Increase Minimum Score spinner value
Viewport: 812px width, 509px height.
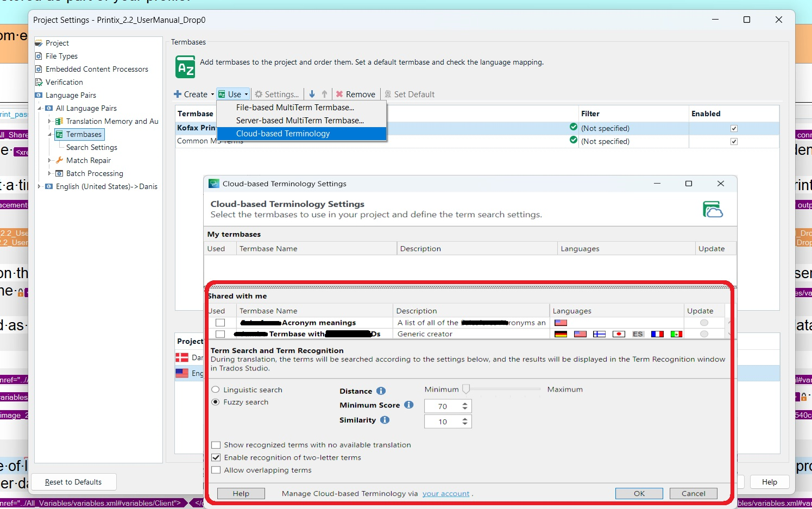[465, 404]
